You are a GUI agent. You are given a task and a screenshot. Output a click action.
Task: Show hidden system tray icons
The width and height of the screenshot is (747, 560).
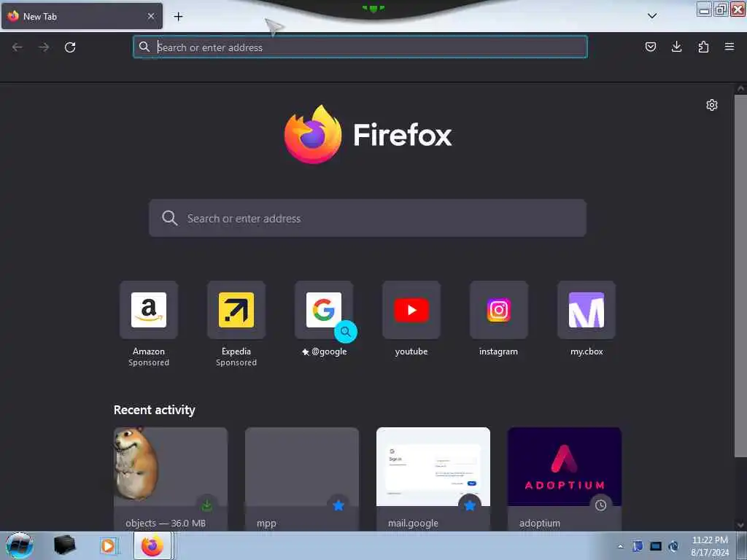(x=620, y=546)
